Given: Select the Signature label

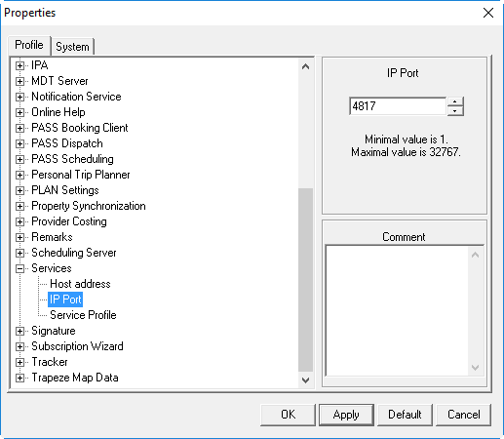Looking at the screenshot, I should [54, 331].
